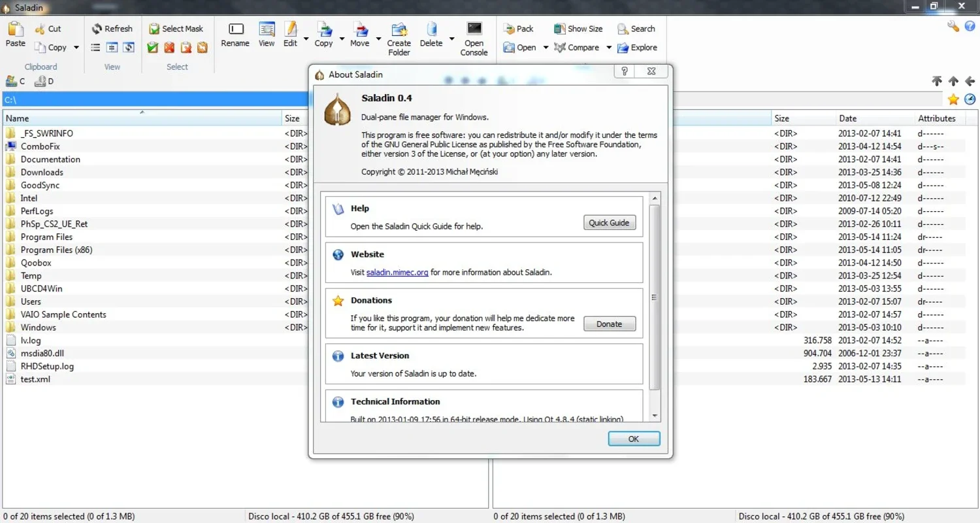Sort left pane by Name column header

click(142, 118)
